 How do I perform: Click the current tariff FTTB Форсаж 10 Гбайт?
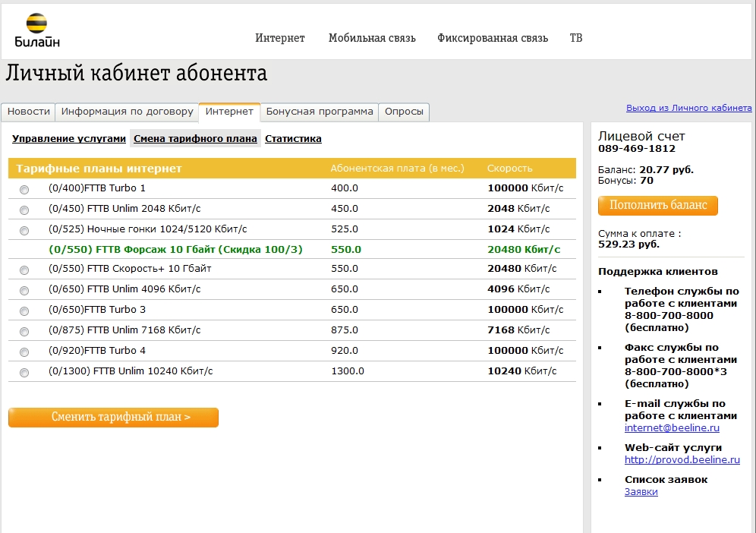click(x=175, y=249)
